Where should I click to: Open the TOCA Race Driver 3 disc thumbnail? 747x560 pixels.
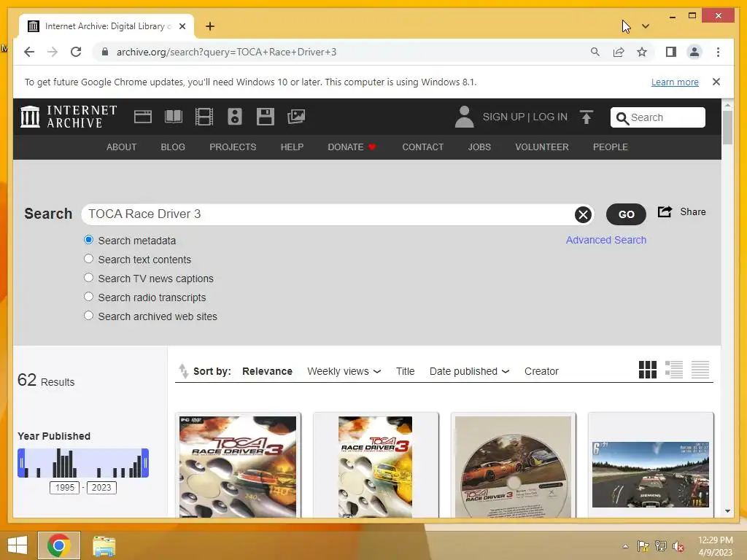pos(513,467)
